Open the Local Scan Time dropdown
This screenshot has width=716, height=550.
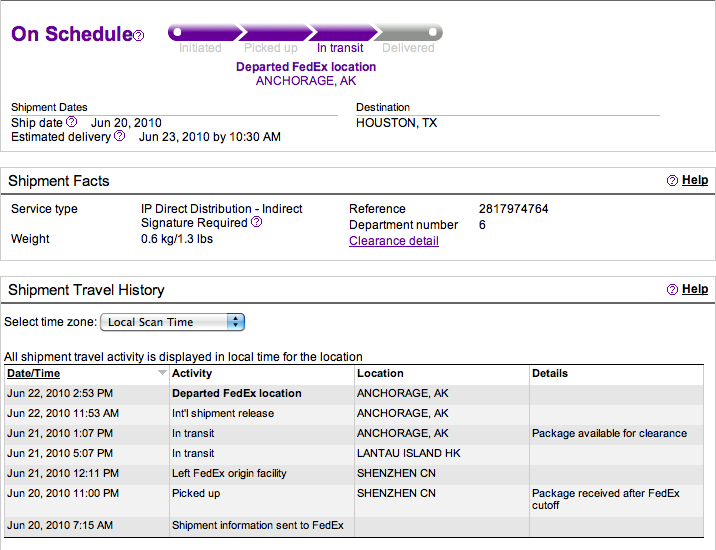point(173,322)
